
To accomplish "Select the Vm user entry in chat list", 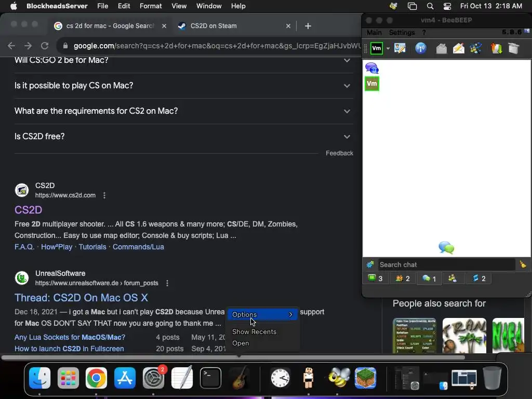I will pos(372,84).
